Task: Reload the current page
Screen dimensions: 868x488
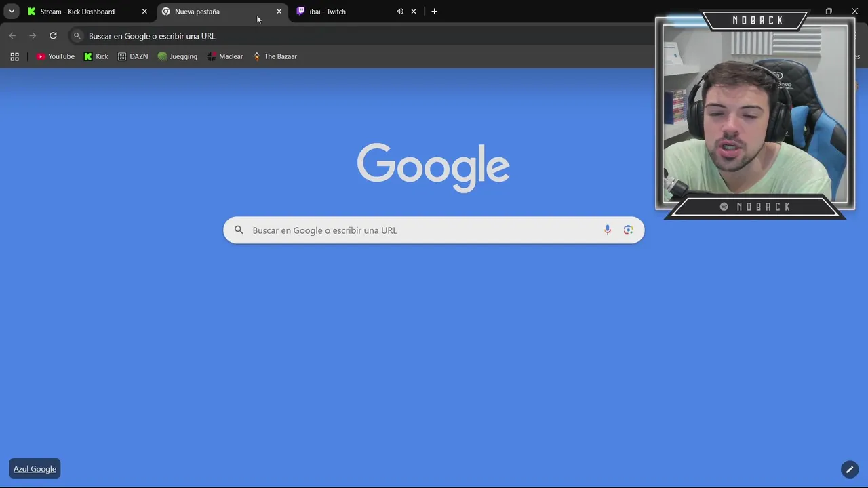Action: (x=53, y=36)
